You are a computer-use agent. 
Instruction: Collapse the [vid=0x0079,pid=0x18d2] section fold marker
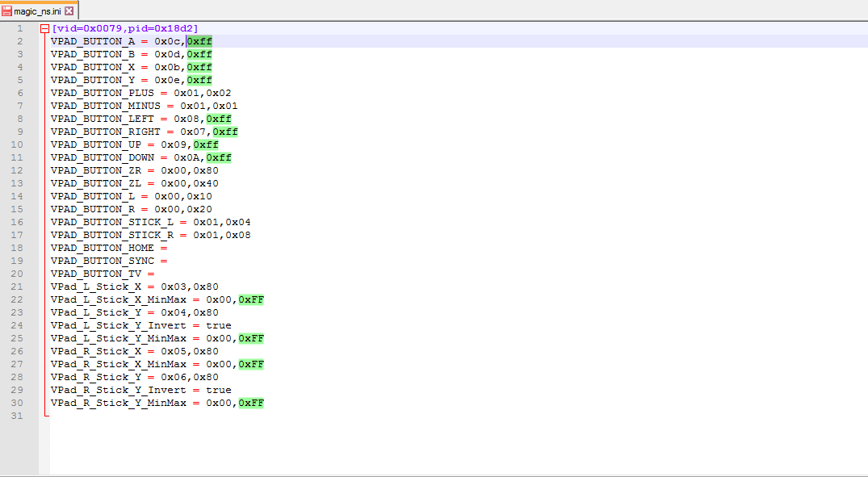tap(45, 29)
